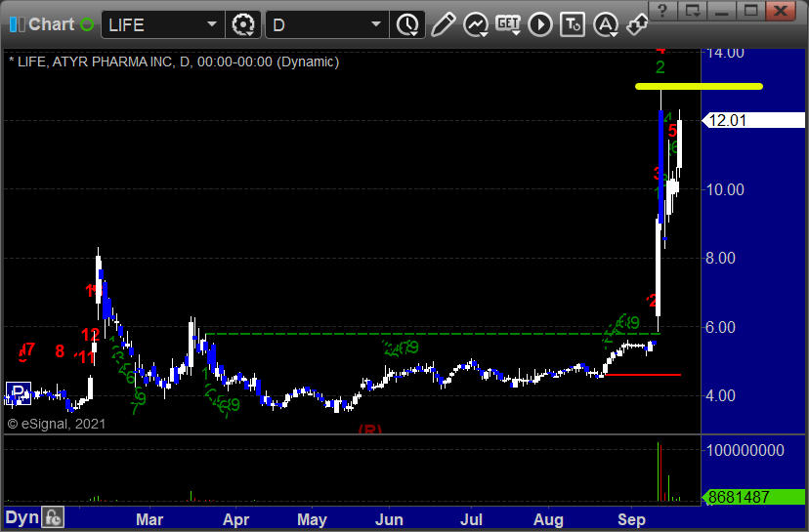
Task: Minimize the chart window
Action: (722, 11)
